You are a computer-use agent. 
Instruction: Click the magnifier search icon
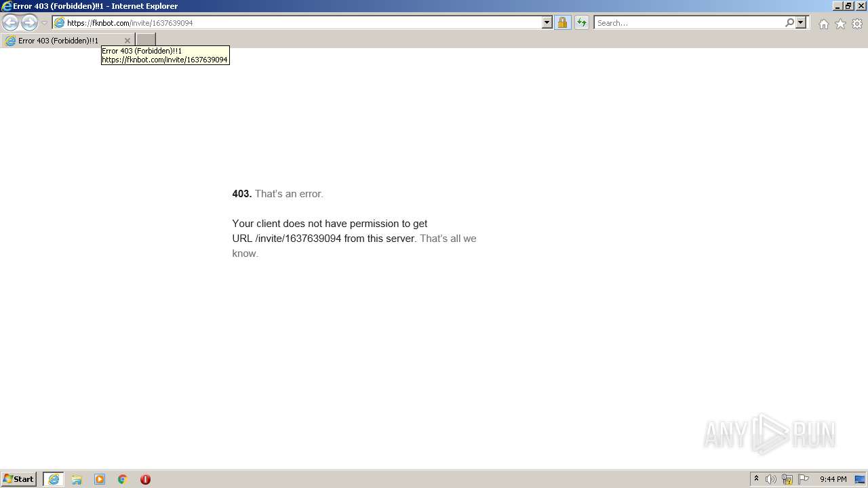tap(789, 22)
